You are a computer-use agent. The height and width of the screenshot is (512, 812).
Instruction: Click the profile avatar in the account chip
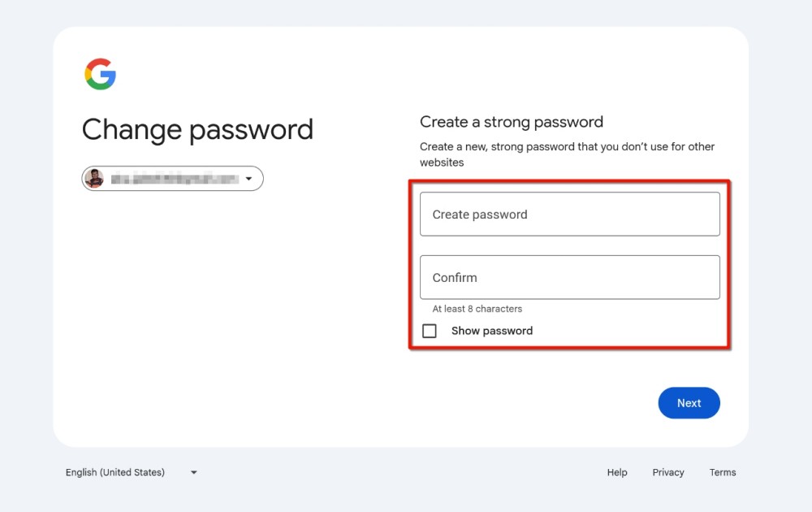click(96, 178)
